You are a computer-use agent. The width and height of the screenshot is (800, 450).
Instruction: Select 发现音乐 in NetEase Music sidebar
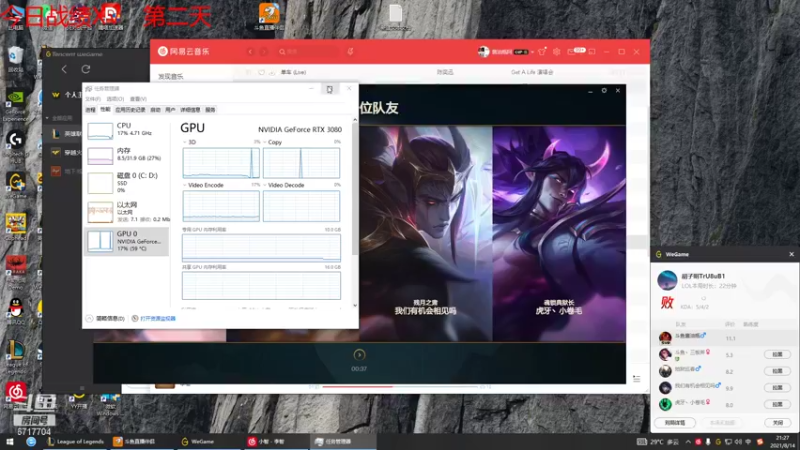(x=170, y=77)
